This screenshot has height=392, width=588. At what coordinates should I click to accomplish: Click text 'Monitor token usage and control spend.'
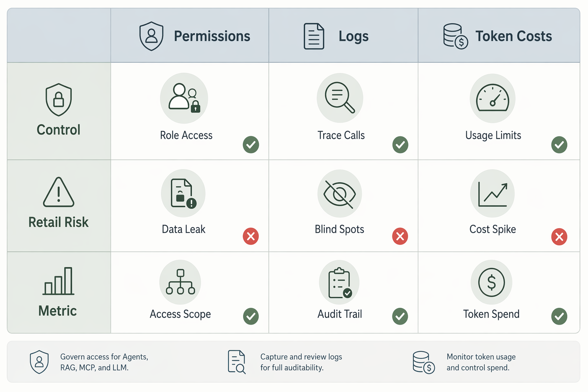point(481,362)
